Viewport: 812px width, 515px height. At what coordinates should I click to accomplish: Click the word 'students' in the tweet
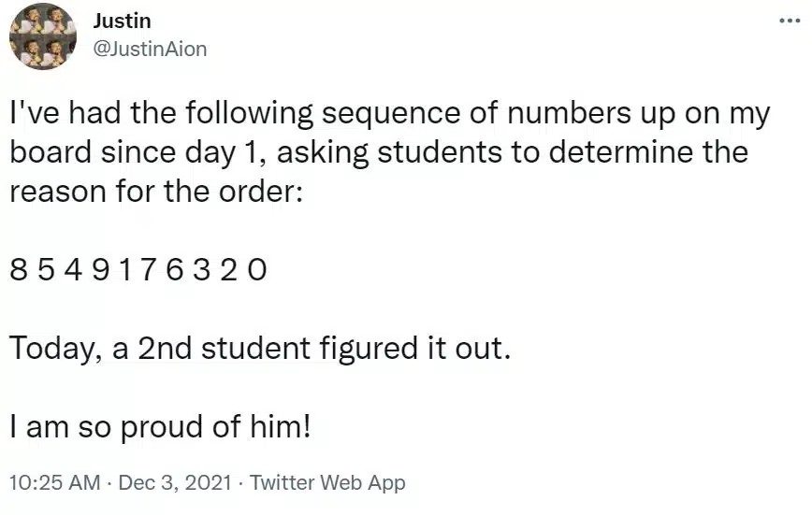click(x=440, y=152)
